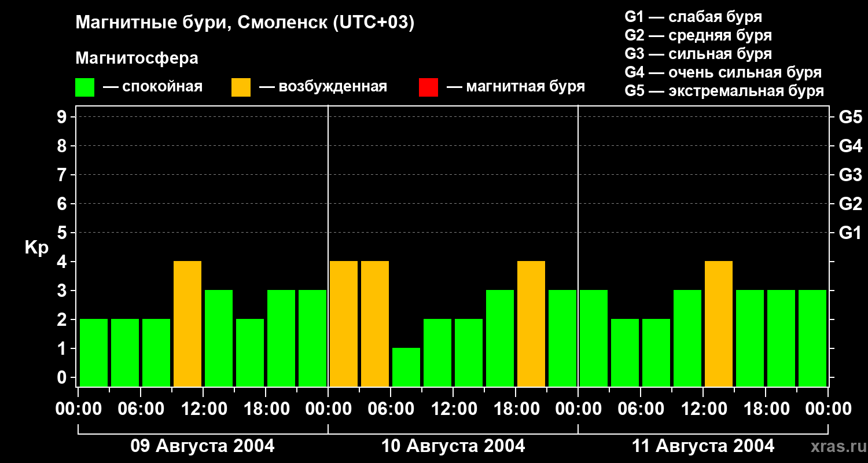
Task: Click the 'Kp' axis label
Action: (36, 248)
